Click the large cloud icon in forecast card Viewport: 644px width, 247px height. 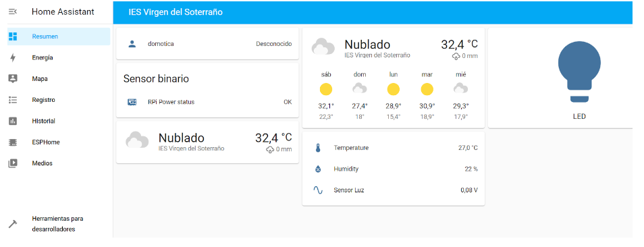(x=323, y=47)
